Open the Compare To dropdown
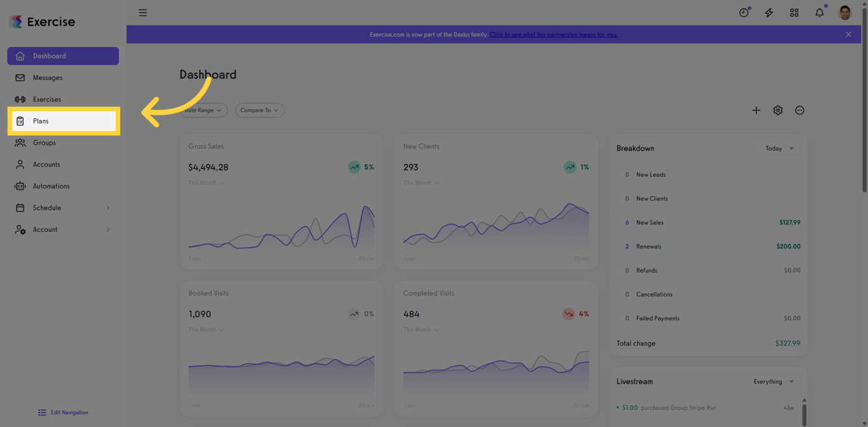868x427 pixels. click(259, 110)
